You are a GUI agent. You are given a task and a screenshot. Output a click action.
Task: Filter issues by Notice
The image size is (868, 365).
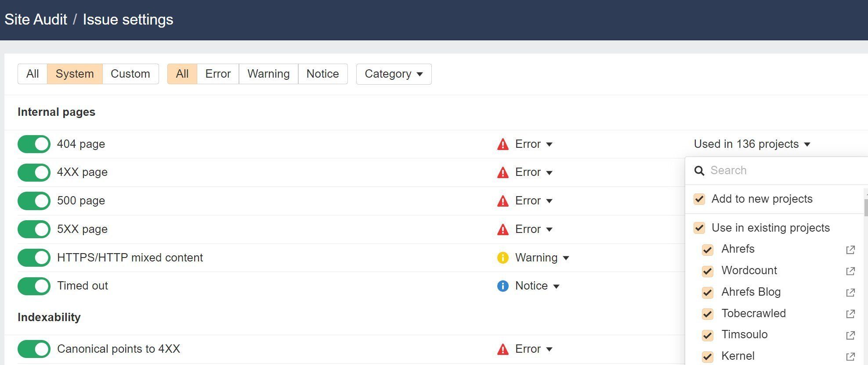[x=323, y=74]
